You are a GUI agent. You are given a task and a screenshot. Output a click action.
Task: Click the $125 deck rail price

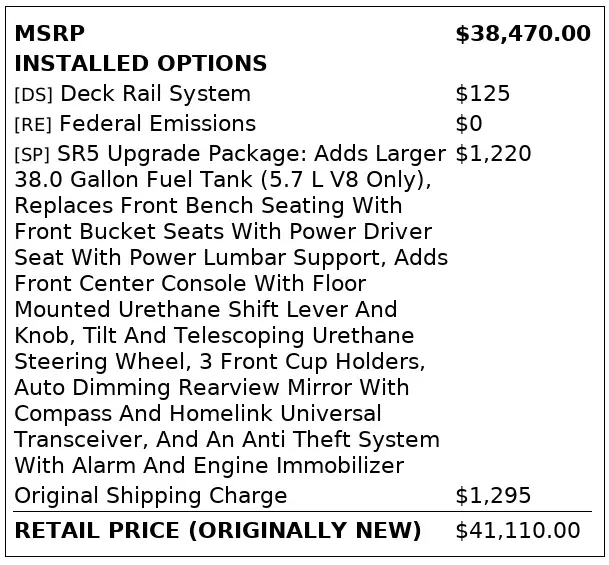[x=482, y=94]
